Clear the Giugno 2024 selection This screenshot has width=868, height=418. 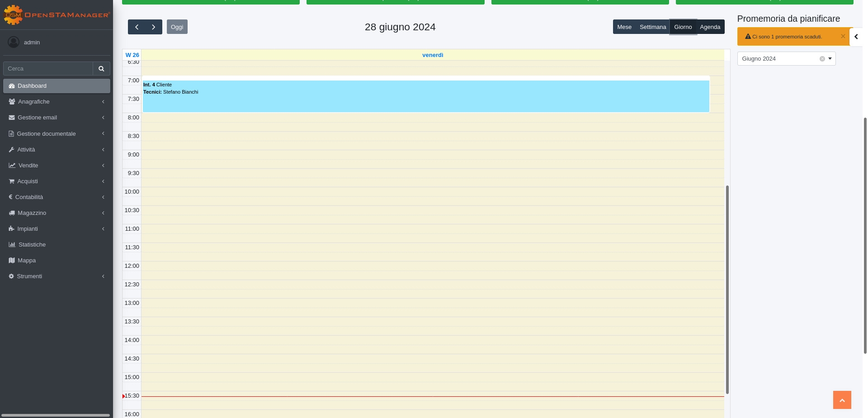click(822, 59)
